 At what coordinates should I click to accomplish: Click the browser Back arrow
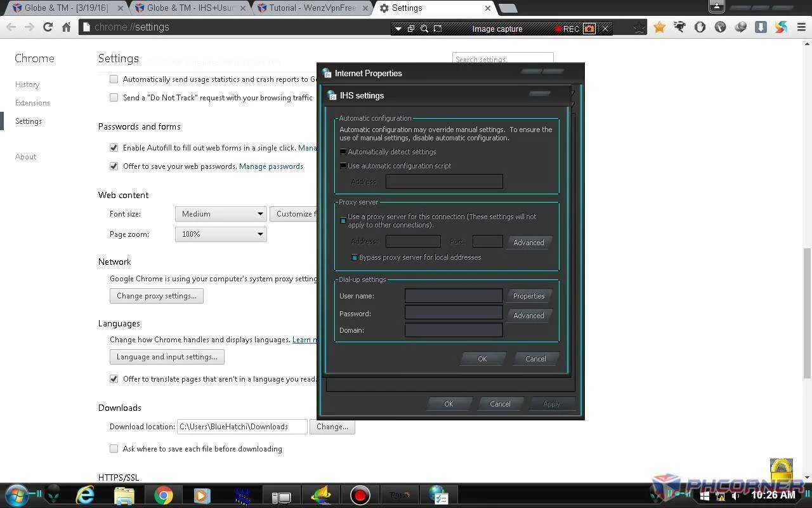pos(11,27)
